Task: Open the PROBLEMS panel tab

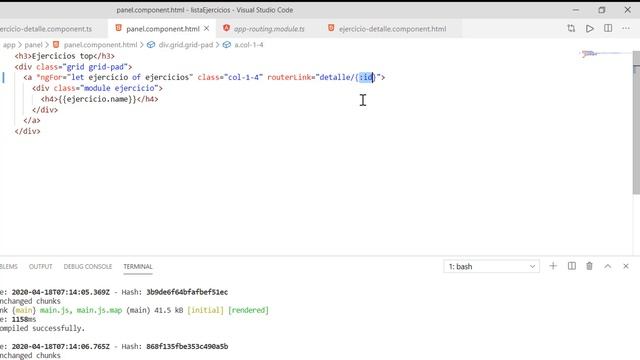Action: click(9, 267)
